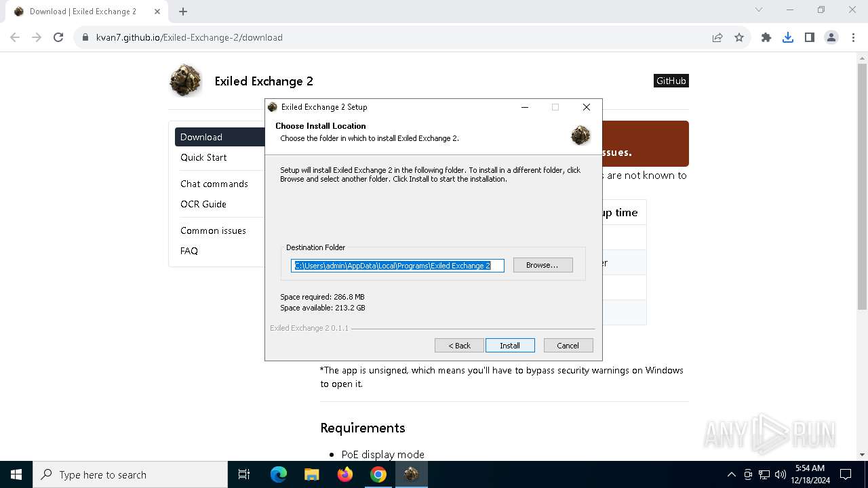The height and width of the screenshot is (488, 868).
Task: Click the Destination Folder path field
Action: coord(397,266)
